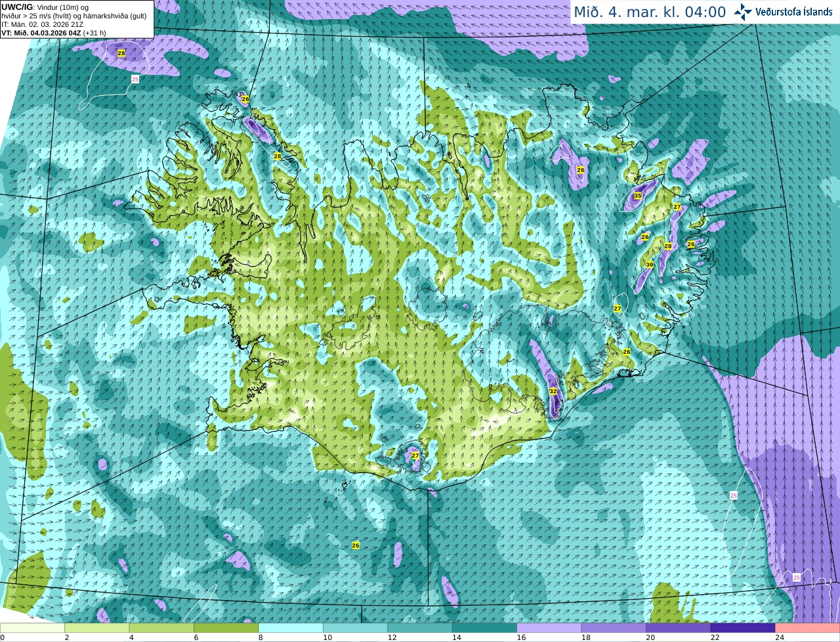
Task: Click the yellow '35' gust label
Action: (x=638, y=196)
